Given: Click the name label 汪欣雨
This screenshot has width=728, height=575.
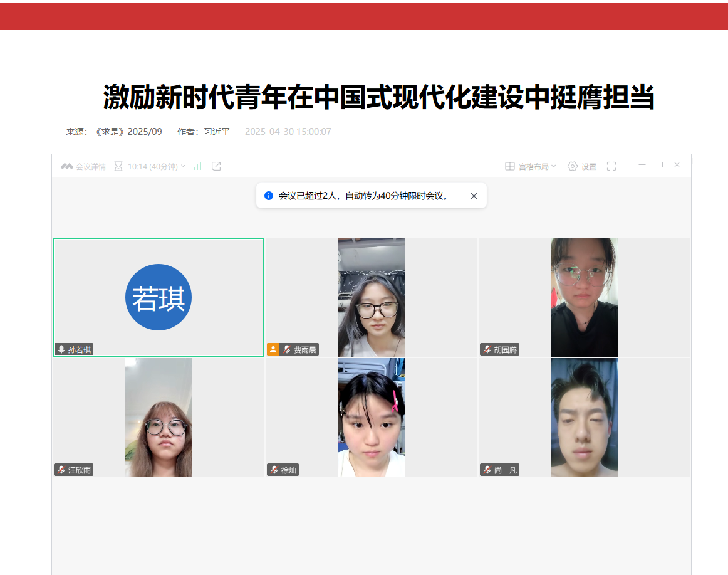Looking at the screenshot, I should point(80,470).
